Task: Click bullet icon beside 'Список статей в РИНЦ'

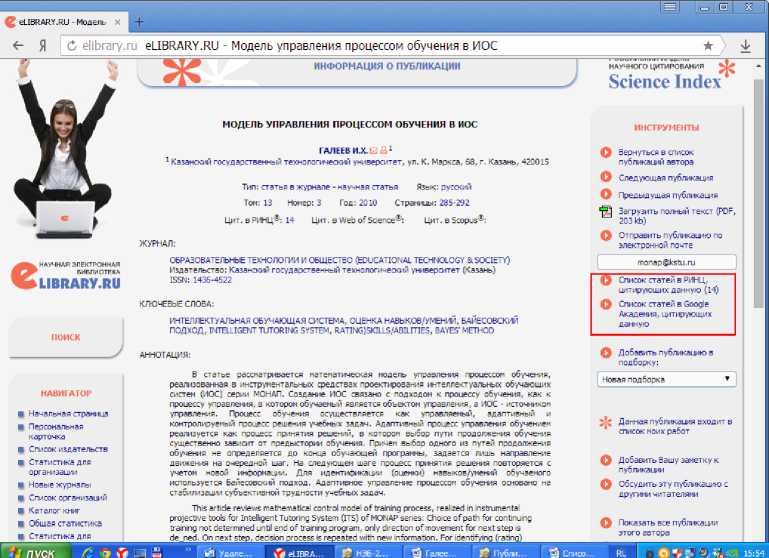Action: (x=606, y=280)
